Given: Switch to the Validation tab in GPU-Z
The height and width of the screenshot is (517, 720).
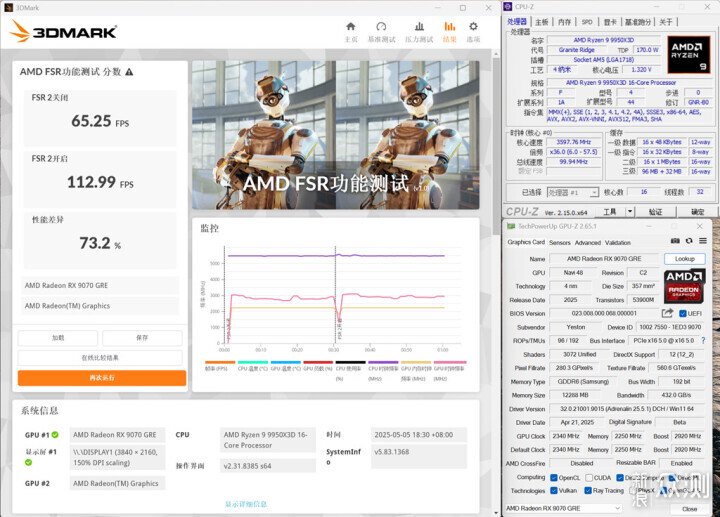Looking at the screenshot, I should [x=618, y=242].
